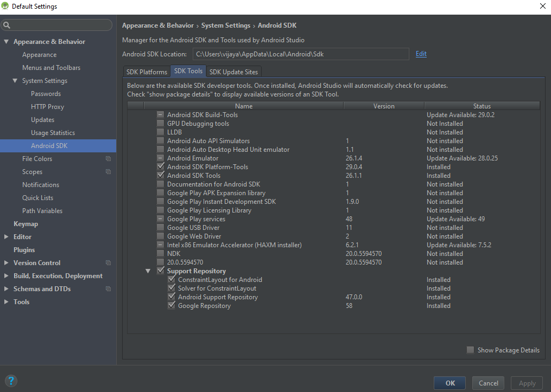551x392 pixels.
Task: Toggle the Android Emulator checkbox
Action: (160, 158)
